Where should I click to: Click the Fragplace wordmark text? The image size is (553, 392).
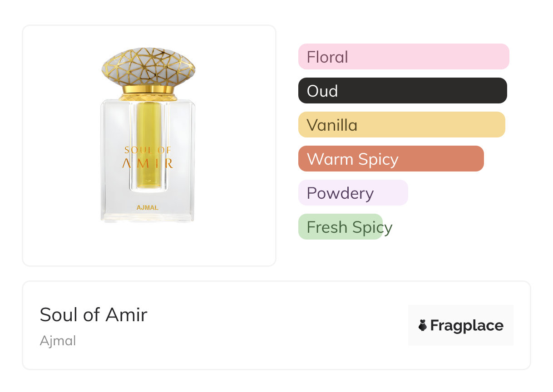tap(467, 325)
